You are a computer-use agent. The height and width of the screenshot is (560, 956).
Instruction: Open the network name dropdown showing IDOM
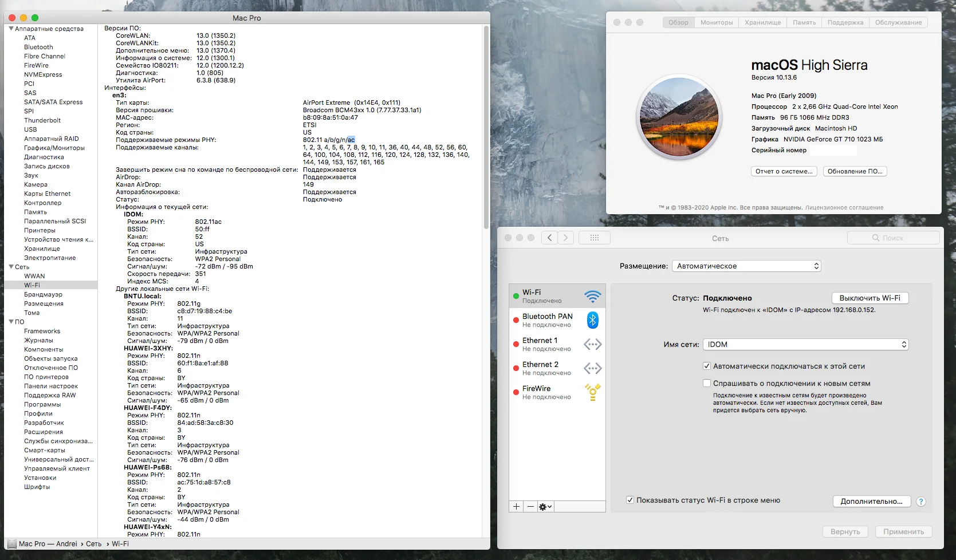pos(806,344)
